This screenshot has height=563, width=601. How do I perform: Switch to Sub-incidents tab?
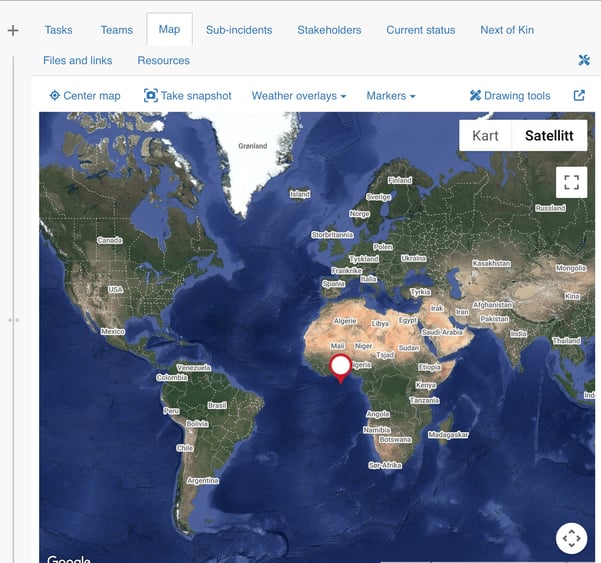coord(239,30)
